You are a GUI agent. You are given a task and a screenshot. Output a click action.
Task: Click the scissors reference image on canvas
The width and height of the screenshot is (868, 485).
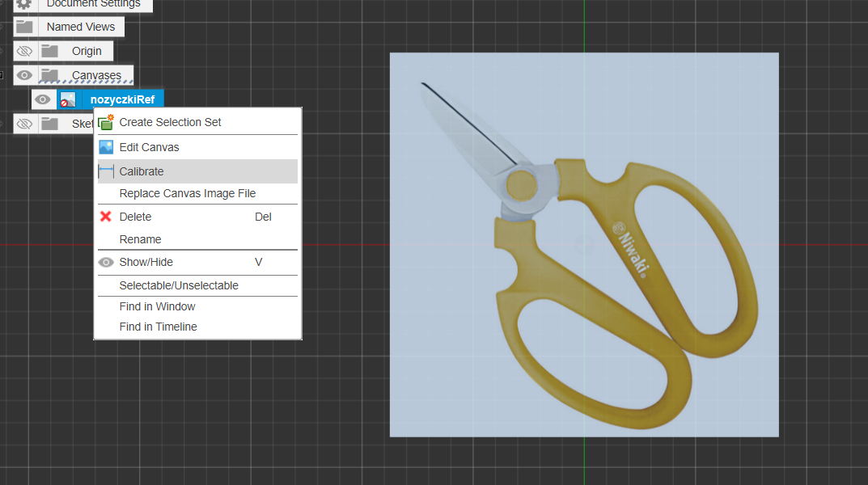click(584, 244)
